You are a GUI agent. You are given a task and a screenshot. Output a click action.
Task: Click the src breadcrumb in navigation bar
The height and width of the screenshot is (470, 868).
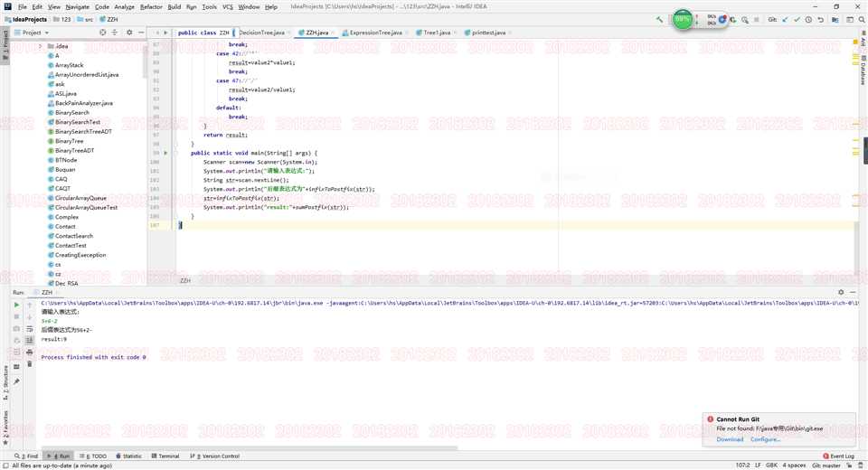point(85,19)
